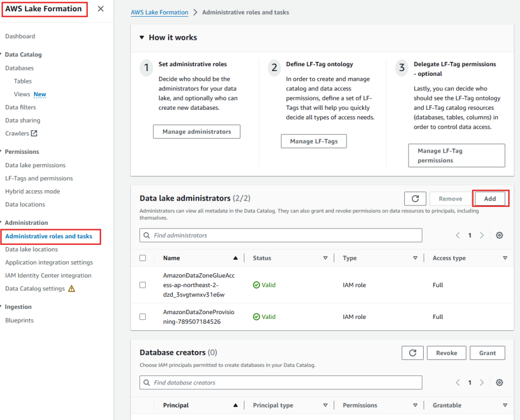
Task: Focus the Find database creators search field
Action: point(280,382)
